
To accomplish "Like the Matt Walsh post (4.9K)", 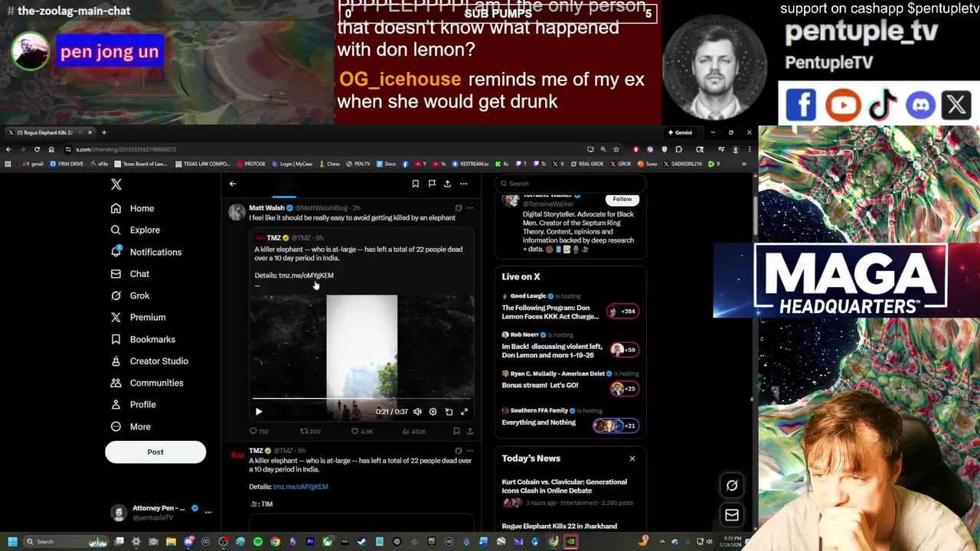I will click(362, 432).
